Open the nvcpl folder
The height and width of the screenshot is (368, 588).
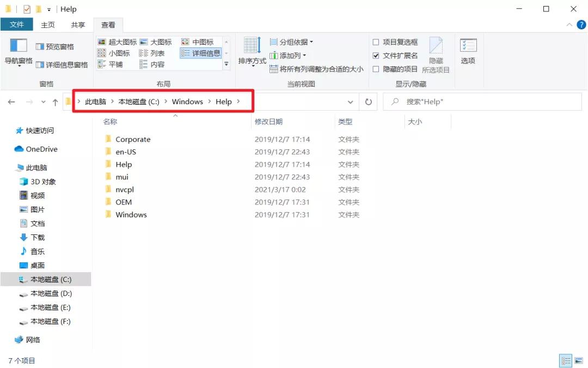click(124, 189)
